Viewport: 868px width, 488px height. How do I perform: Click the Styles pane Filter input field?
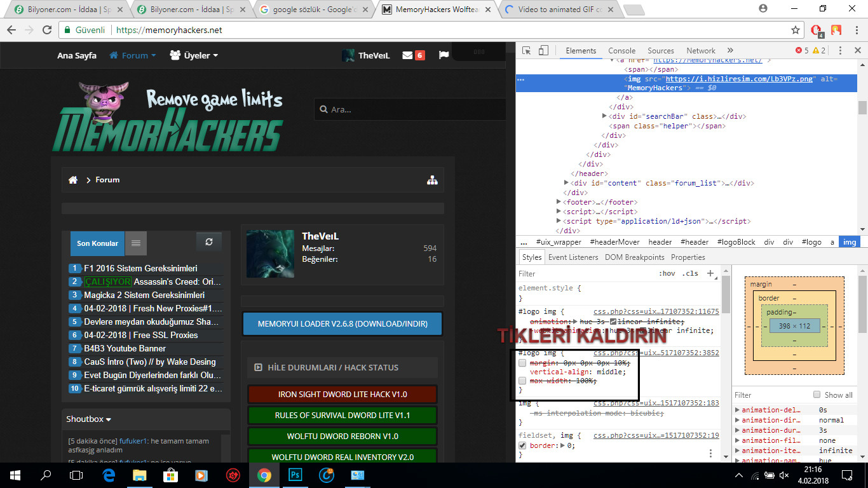(x=585, y=274)
